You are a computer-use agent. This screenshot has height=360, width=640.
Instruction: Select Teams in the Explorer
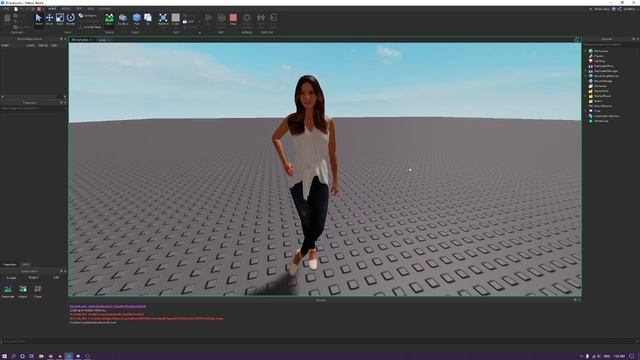click(x=598, y=101)
